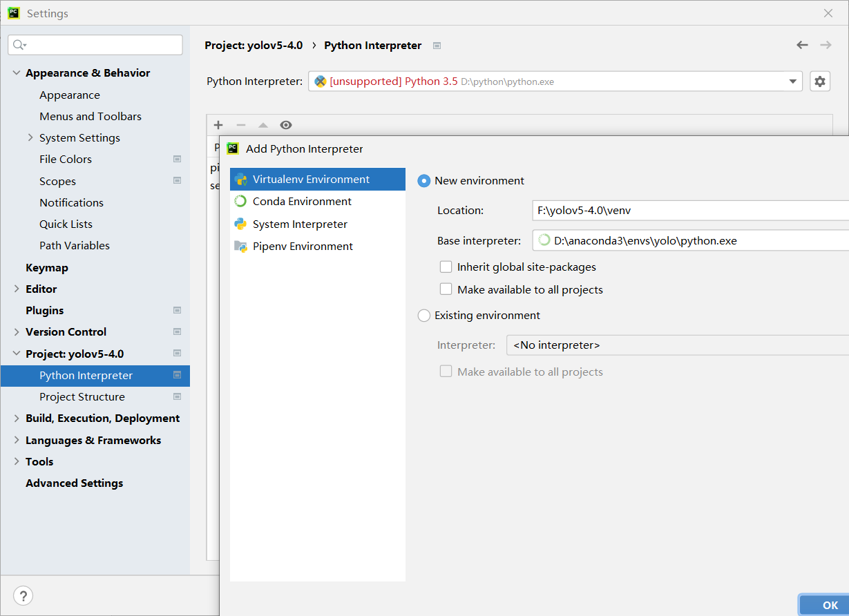Click the forward arrow in Settings header

click(826, 45)
